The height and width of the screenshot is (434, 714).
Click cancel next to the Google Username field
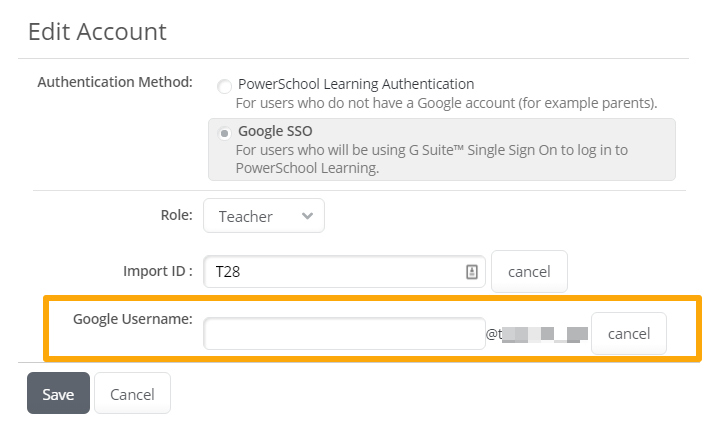[629, 333]
